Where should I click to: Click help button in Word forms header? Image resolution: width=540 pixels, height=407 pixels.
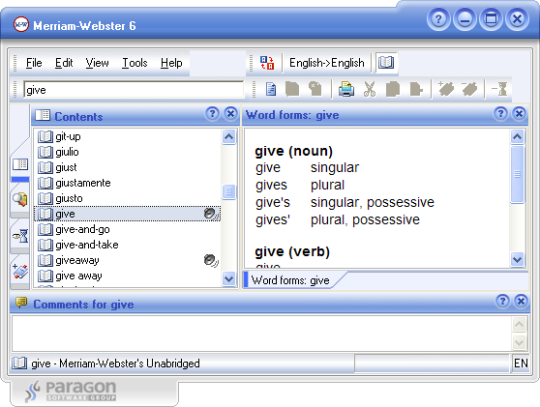pos(500,113)
